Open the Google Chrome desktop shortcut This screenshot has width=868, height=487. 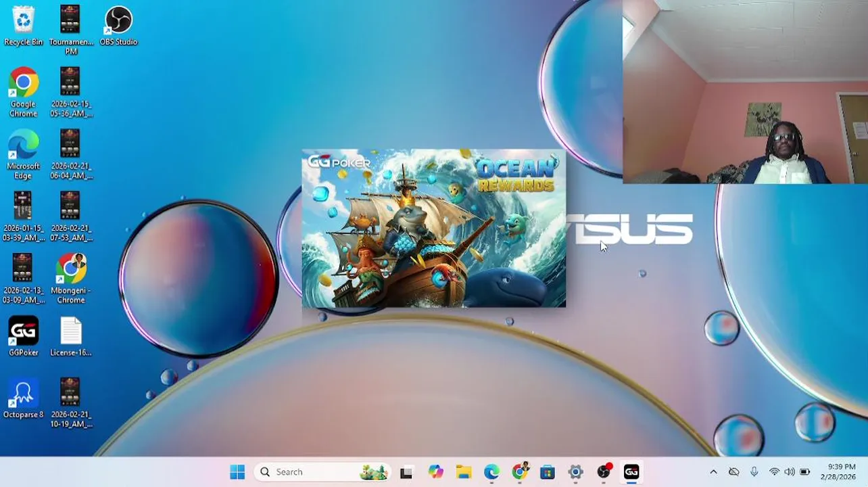[23, 92]
